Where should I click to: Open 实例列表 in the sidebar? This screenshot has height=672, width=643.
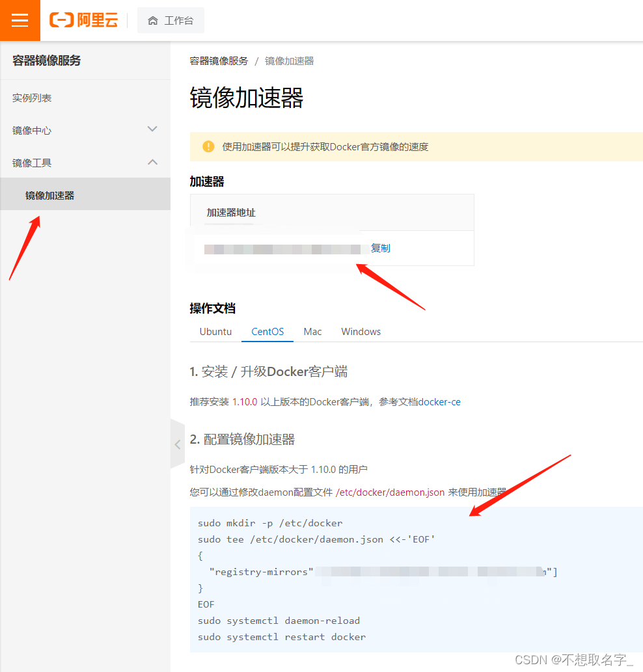click(x=32, y=98)
